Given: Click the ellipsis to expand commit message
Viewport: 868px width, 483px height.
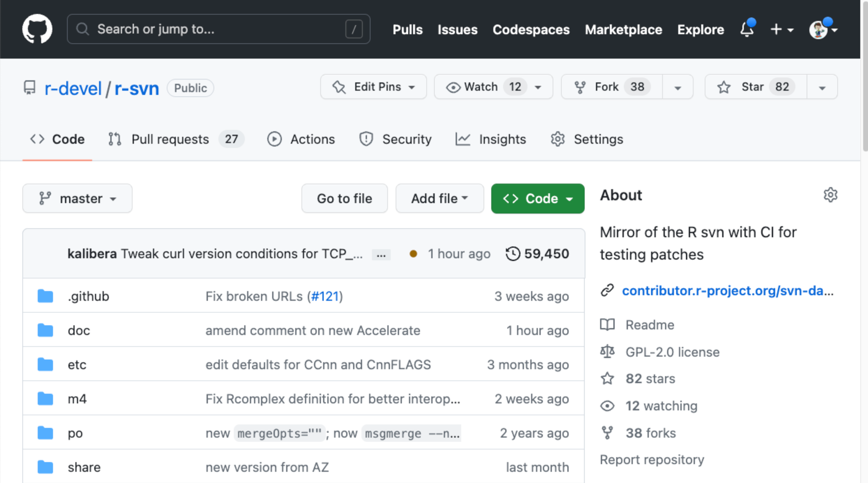Looking at the screenshot, I should pyautogui.click(x=381, y=254).
